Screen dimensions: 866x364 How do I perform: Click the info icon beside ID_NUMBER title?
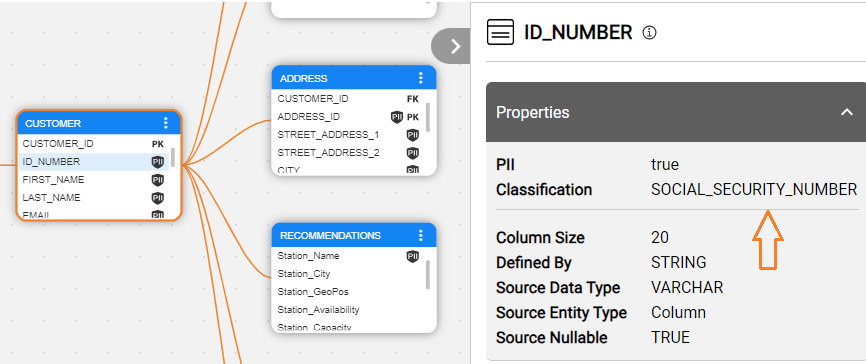click(x=650, y=33)
